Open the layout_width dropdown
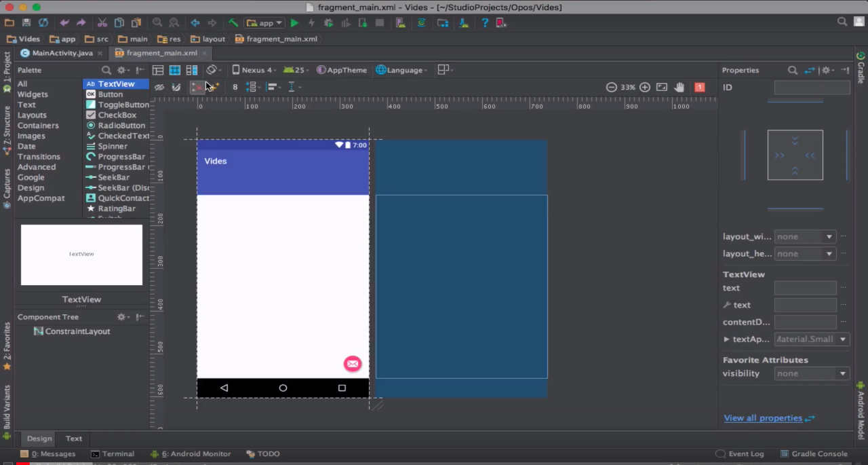Screen dimensions: 868x465 804,237
